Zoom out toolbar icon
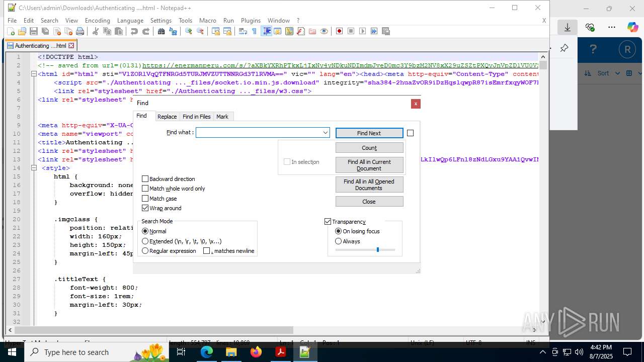The image size is (644, 362). (200, 31)
